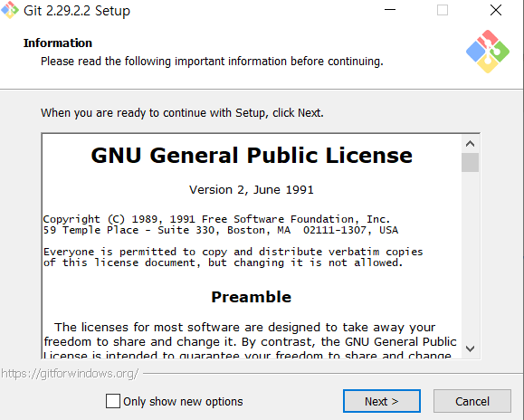Enable Only show new options checkbox
This screenshot has height=420, width=524.
pos(113,401)
